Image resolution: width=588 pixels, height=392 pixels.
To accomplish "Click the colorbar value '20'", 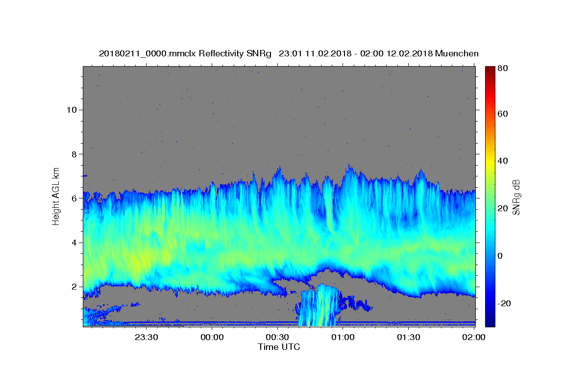I will coord(503,208).
